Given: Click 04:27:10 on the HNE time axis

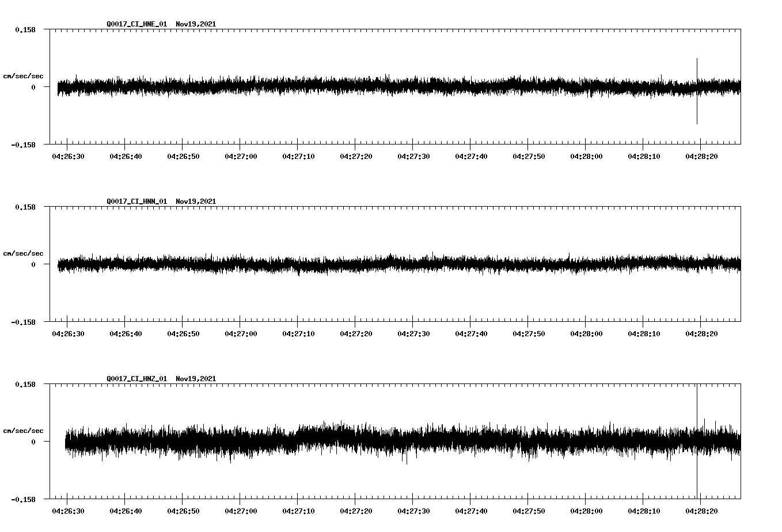Looking at the screenshot, I should (298, 156).
